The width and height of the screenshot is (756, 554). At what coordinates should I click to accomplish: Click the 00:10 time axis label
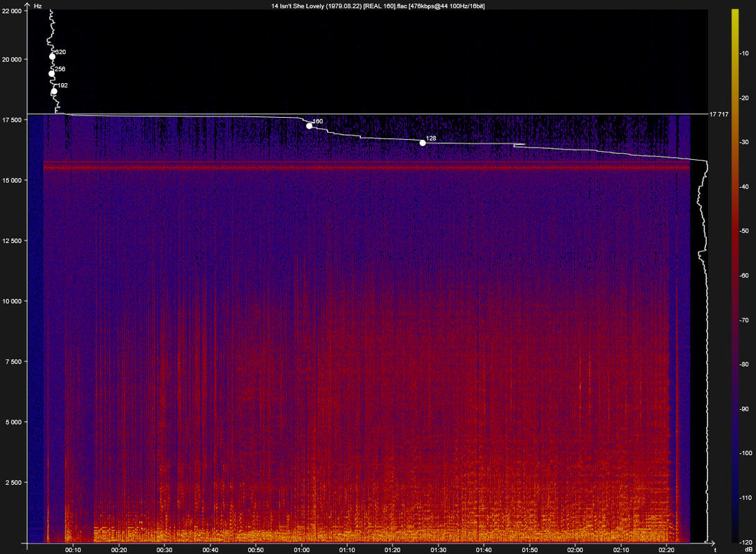coord(73,550)
